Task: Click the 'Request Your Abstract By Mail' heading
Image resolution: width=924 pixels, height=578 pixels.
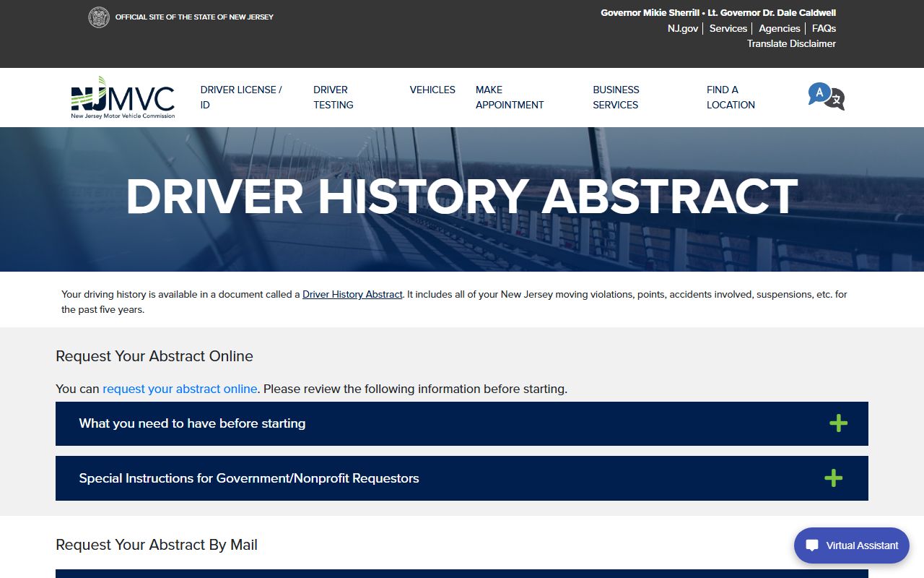Action: coord(157,545)
